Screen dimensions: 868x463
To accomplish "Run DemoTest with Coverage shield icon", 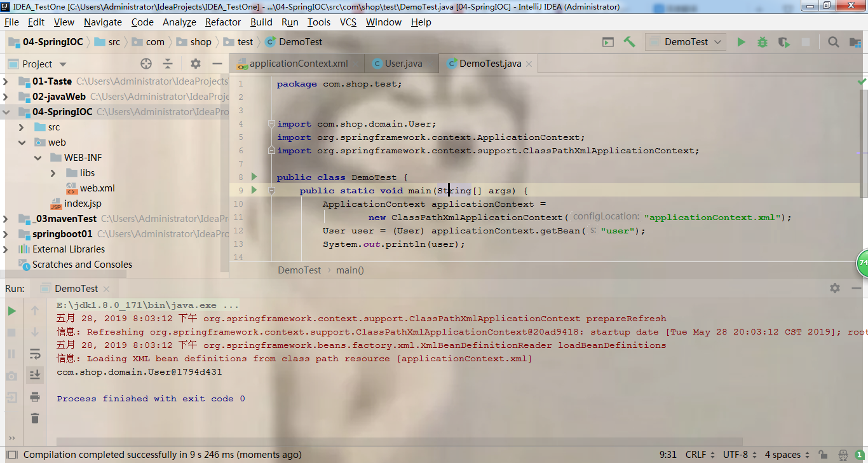I will click(x=783, y=41).
